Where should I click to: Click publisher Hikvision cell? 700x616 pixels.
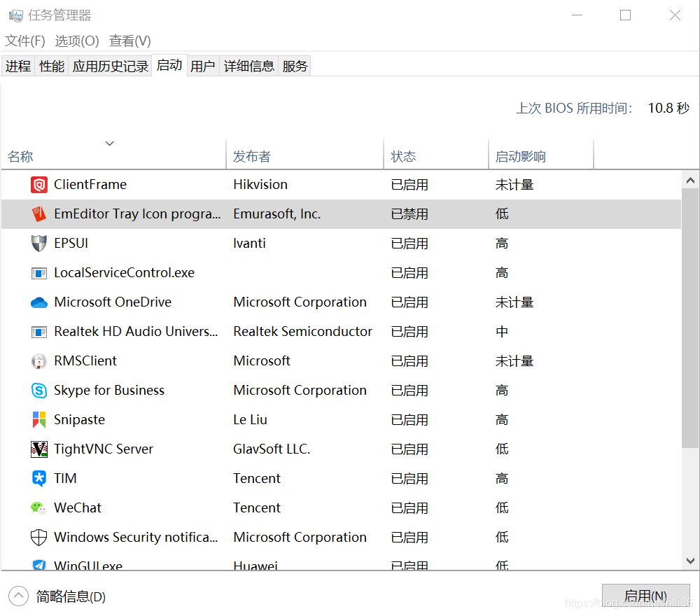click(x=260, y=184)
